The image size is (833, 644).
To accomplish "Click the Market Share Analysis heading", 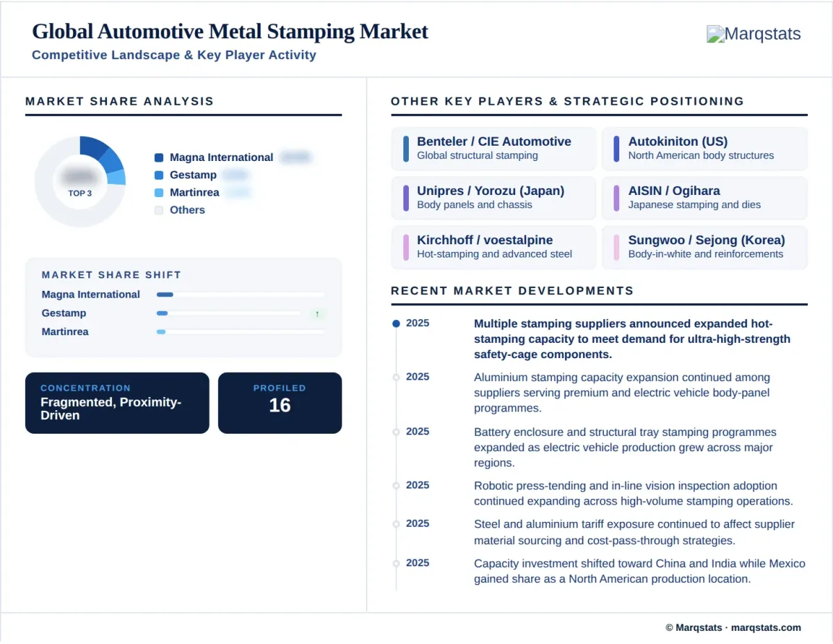I will tap(119, 101).
